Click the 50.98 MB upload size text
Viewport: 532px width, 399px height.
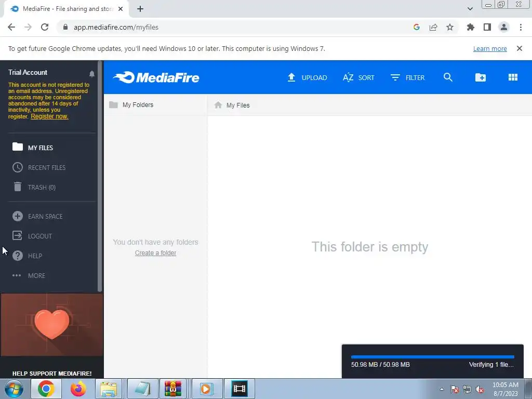pyautogui.click(x=380, y=364)
